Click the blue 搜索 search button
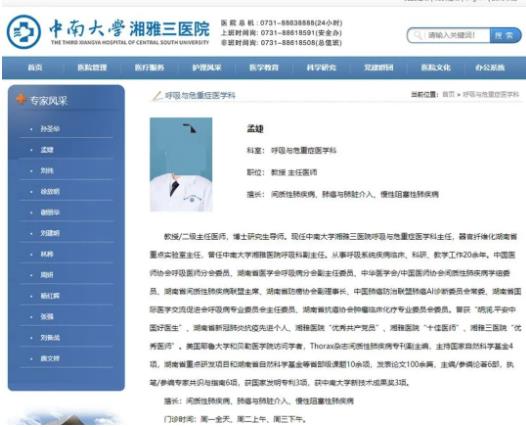 click(505, 35)
